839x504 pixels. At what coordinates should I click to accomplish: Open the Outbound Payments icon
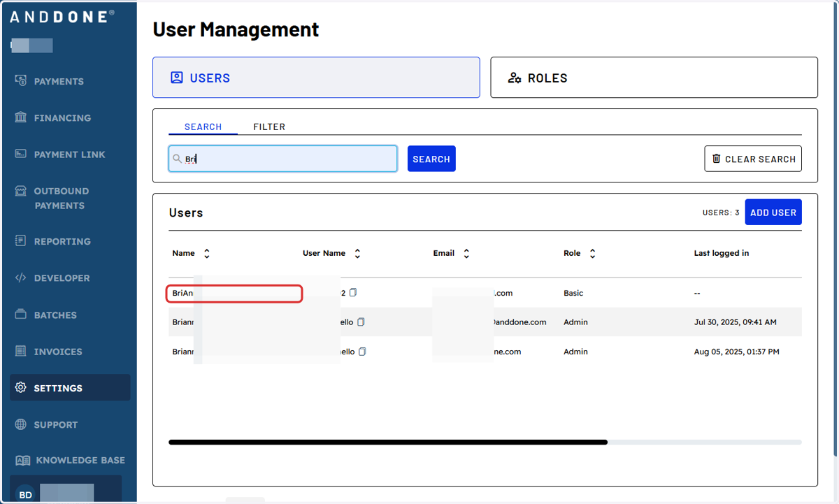click(21, 191)
